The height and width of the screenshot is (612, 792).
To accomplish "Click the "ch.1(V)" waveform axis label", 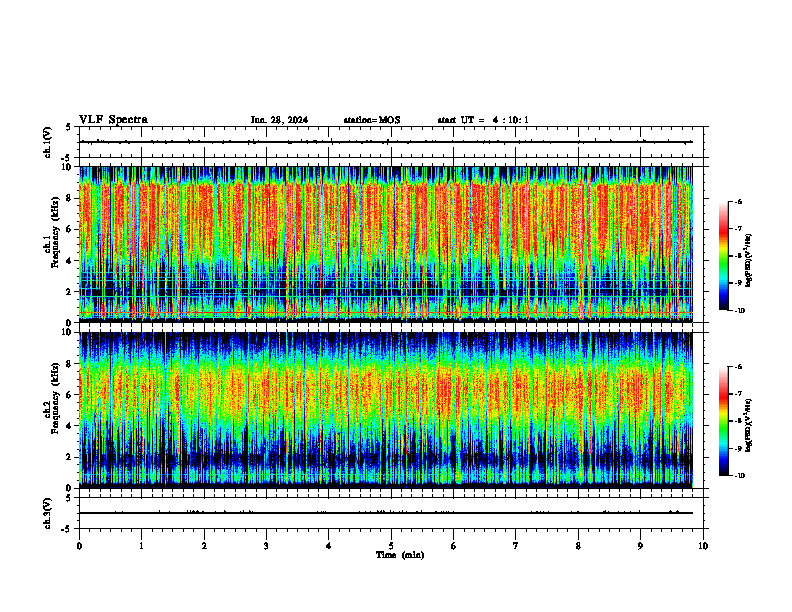I will coord(48,142).
